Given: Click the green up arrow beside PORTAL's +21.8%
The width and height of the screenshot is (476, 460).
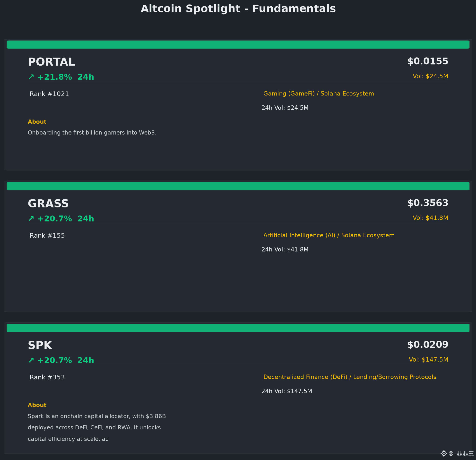Looking at the screenshot, I should 31,77.
